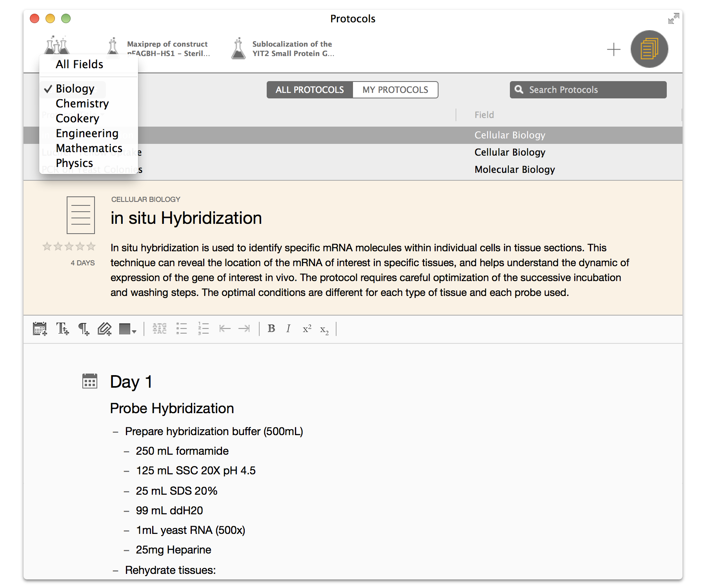Image resolution: width=706 pixels, height=588 pixels.
Task: Open the protocols library flasks icon
Action: (57, 45)
